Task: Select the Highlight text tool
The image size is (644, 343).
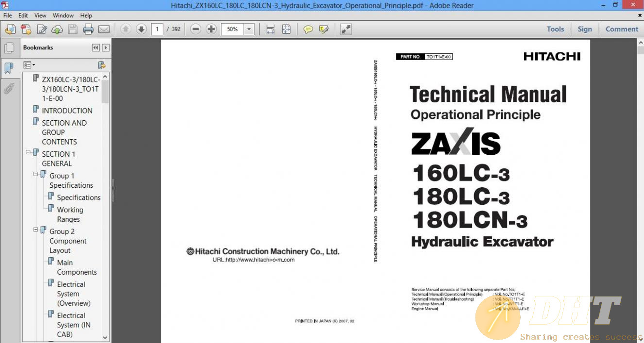Action: pos(323,29)
